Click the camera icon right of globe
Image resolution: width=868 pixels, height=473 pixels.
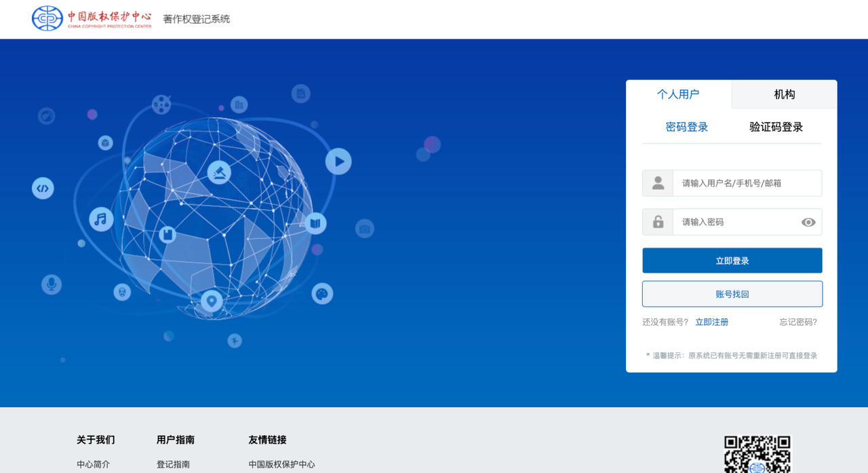(365, 229)
